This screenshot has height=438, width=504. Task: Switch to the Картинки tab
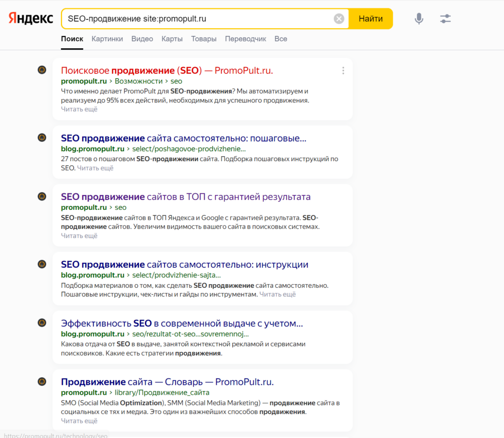(x=107, y=39)
